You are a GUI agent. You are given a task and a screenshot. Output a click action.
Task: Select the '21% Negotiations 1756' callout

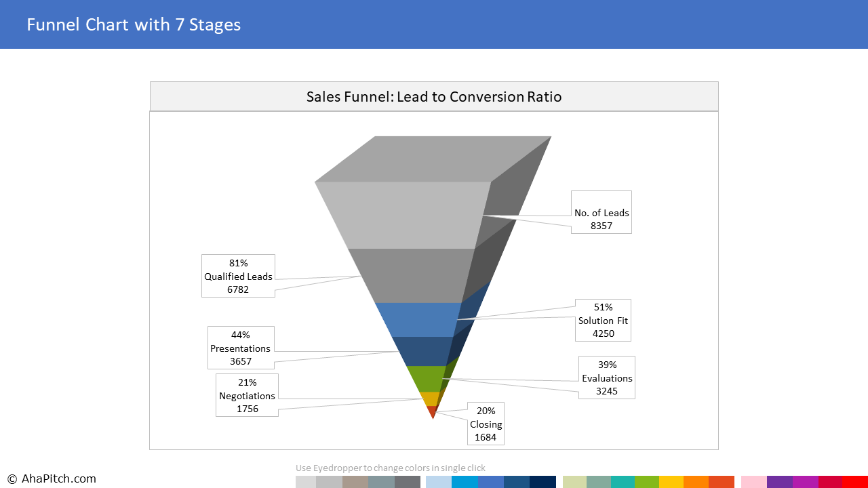(247, 395)
